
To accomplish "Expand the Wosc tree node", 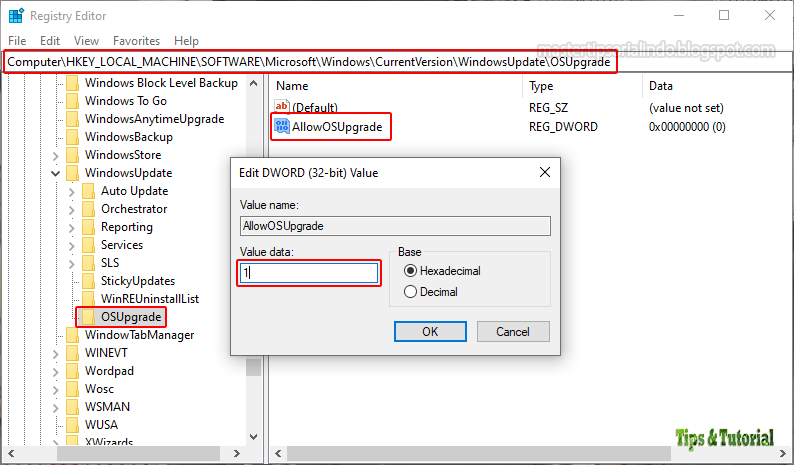I will pos(56,390).
